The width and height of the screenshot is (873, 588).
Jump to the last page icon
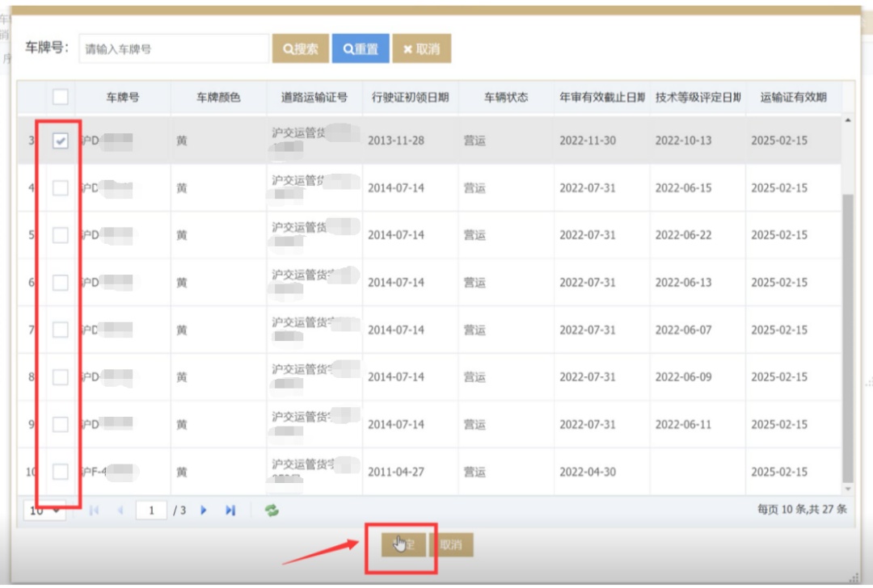tap(230, 510)
